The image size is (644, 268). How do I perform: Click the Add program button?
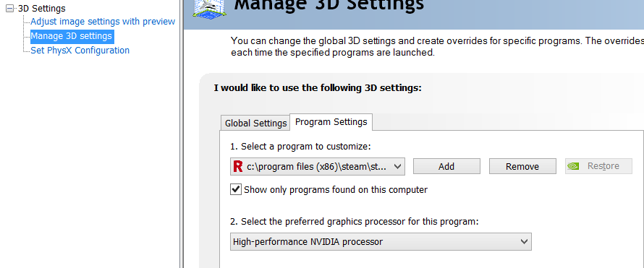(x=446, y=166)
